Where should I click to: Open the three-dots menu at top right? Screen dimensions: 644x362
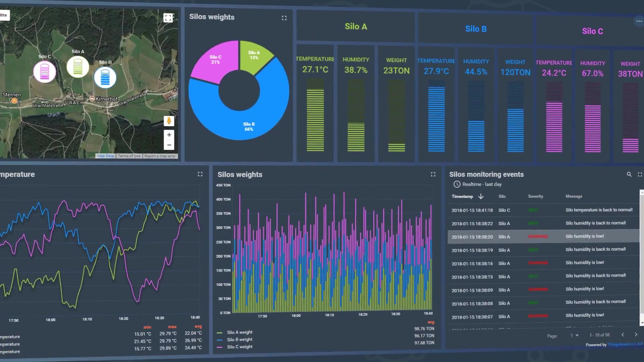[x=639, y=21]
